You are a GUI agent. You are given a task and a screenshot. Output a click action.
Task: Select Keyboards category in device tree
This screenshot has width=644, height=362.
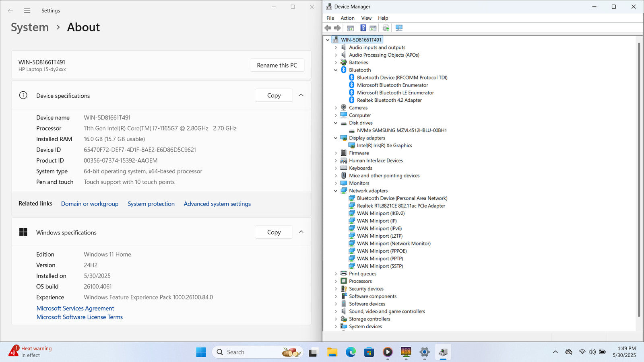click(x=360, y=168)
